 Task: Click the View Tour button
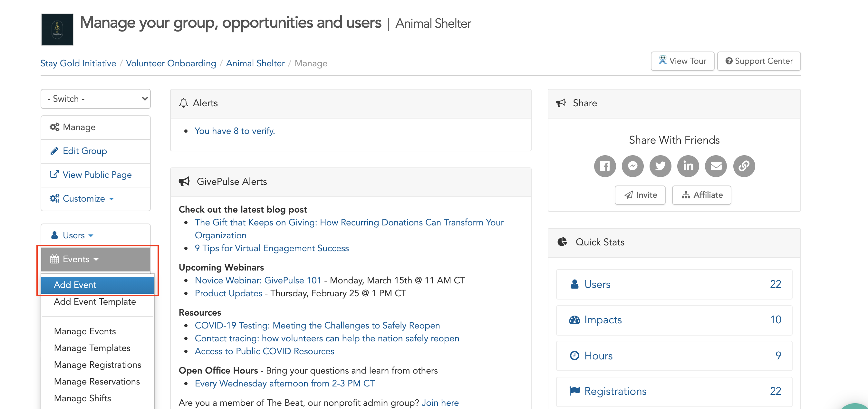pyautogui.click(x=682, y=61)
